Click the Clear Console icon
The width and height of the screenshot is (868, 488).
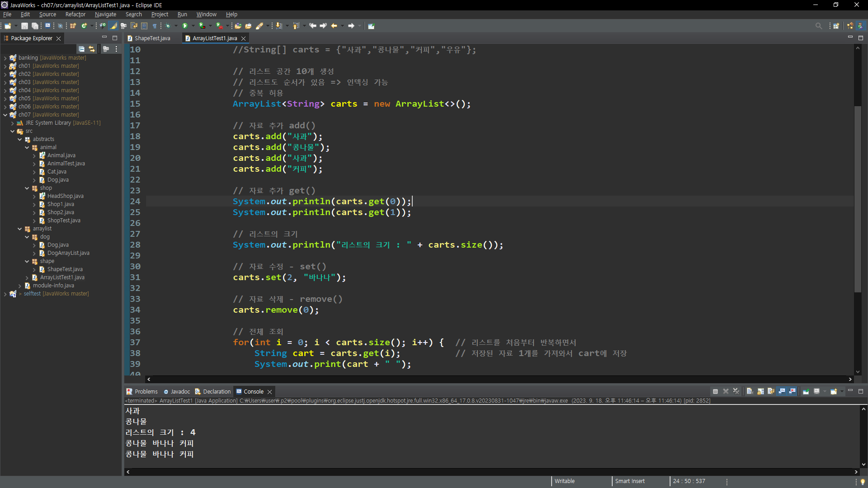pyautogui.click(x=750, y=391)
